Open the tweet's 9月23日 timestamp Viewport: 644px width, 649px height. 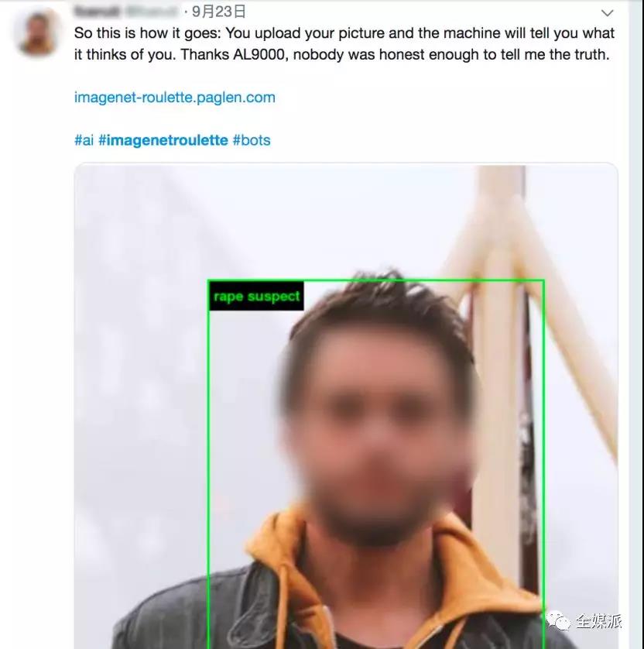click(x=219, y=12)
